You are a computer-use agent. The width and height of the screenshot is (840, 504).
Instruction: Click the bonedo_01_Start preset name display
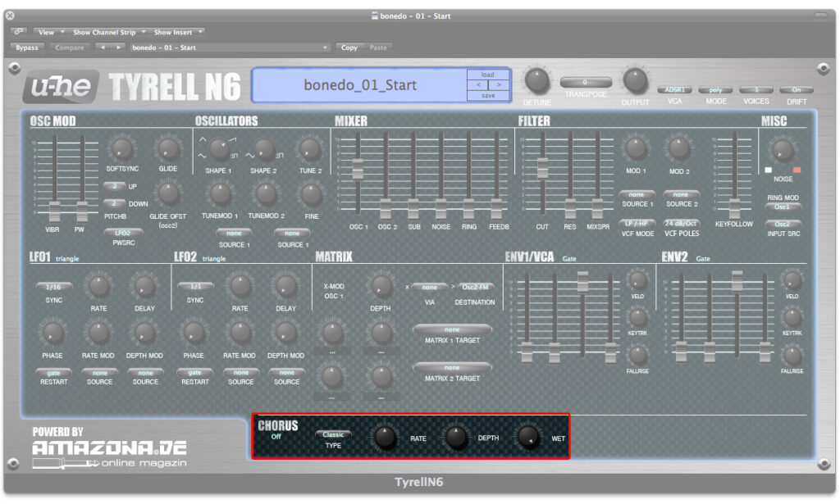click(x=360, y=85)
